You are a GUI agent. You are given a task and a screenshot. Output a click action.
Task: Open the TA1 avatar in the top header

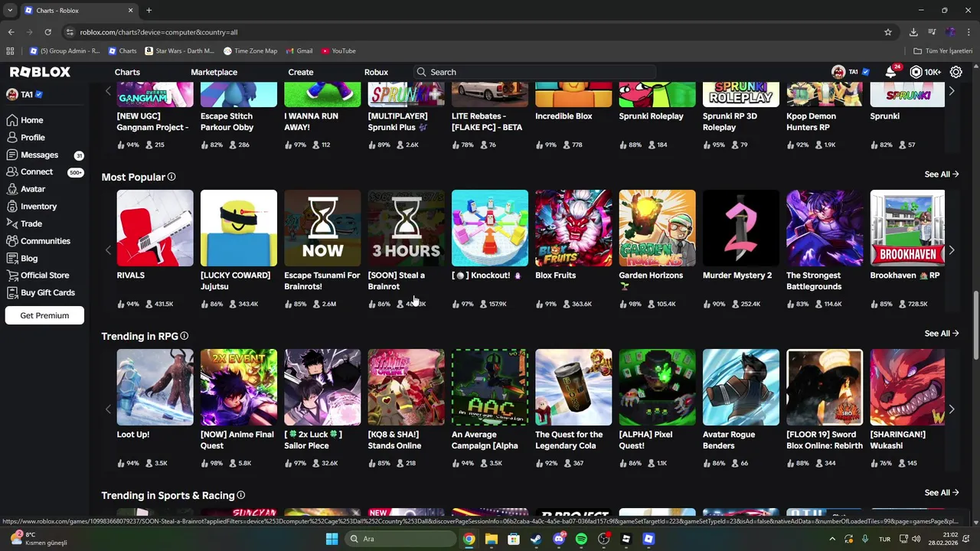[x=838, y=72]
